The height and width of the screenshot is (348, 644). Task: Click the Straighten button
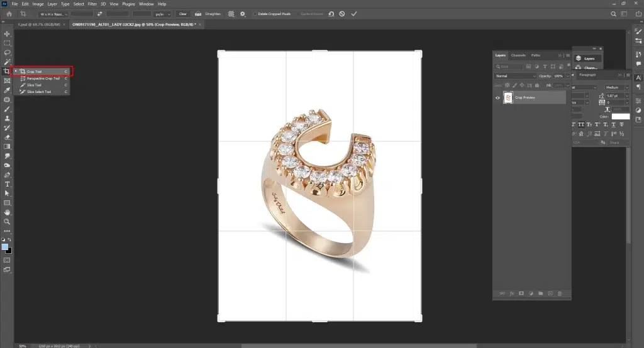coord(209,14)
